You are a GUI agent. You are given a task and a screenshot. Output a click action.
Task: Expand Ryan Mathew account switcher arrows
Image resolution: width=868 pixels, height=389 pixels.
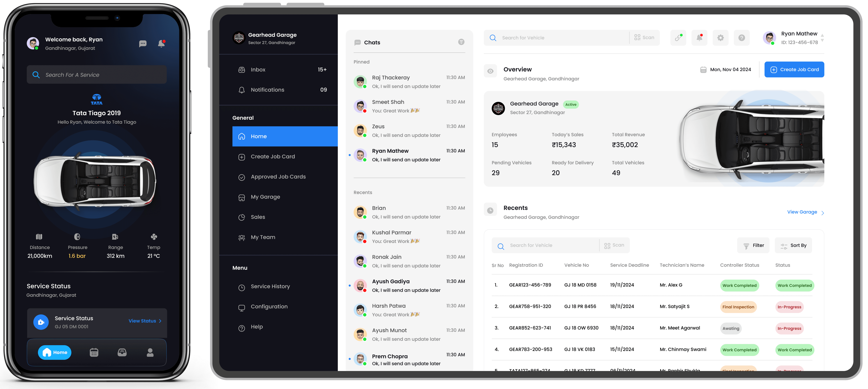(822, 38)
